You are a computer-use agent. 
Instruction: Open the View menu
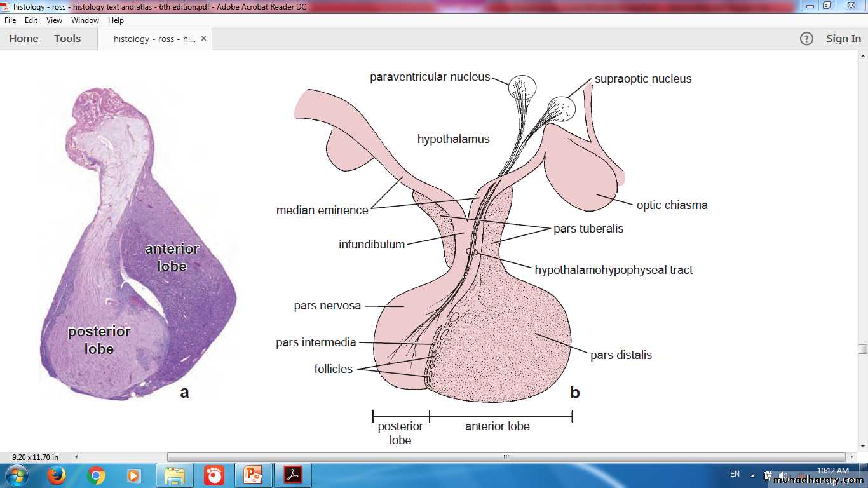pyautogui.click(x=54, y=20)
